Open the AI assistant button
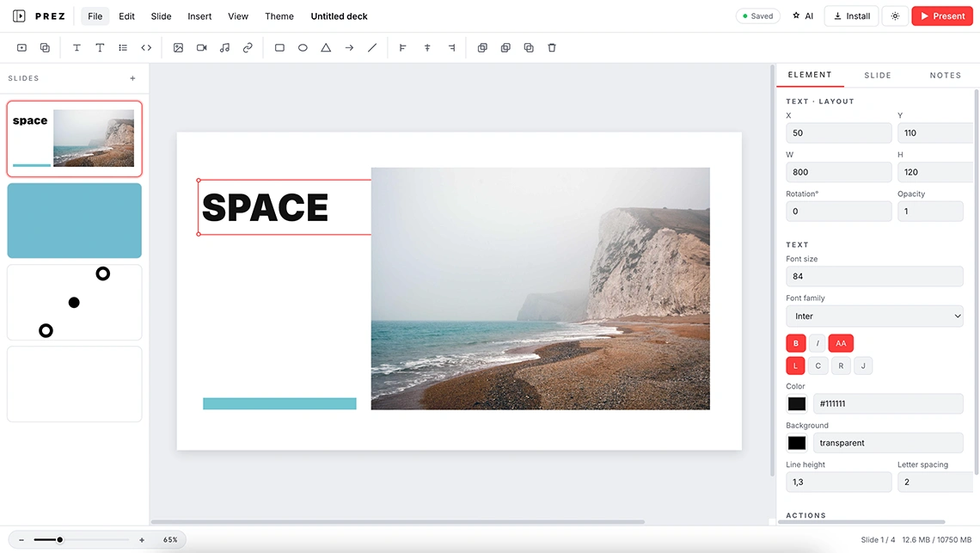980x553 pixels. [x=803, y=16]
